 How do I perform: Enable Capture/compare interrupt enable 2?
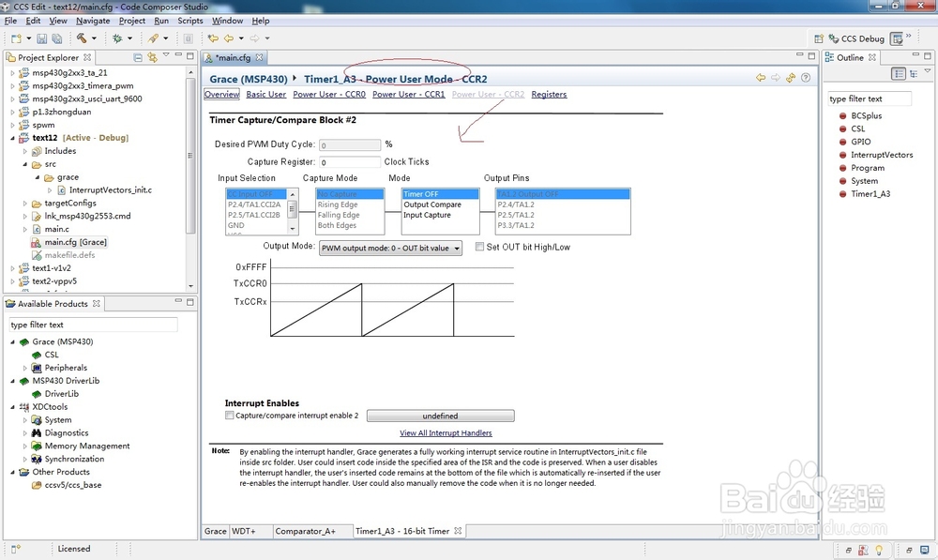(229, 416)
